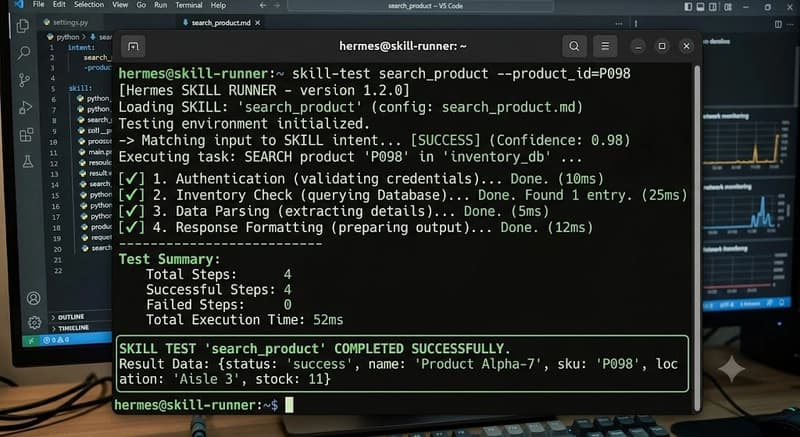Open the Explorer view in VS Code

(x=22, y=26)
